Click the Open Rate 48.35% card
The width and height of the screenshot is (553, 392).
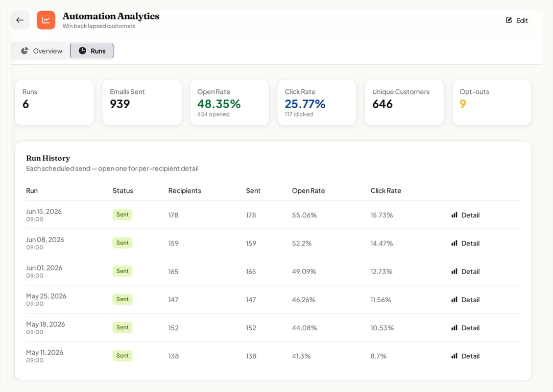pyautogui.click(x=230, y=102)
